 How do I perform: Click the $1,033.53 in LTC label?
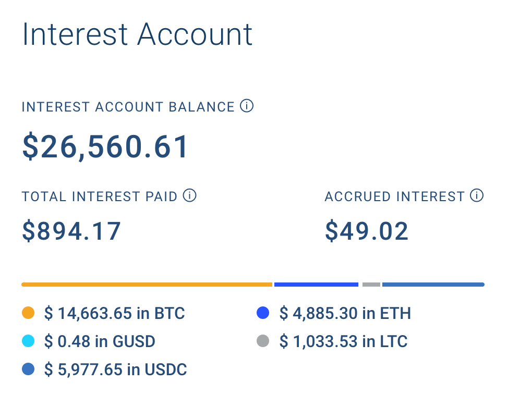pos(343,341)
